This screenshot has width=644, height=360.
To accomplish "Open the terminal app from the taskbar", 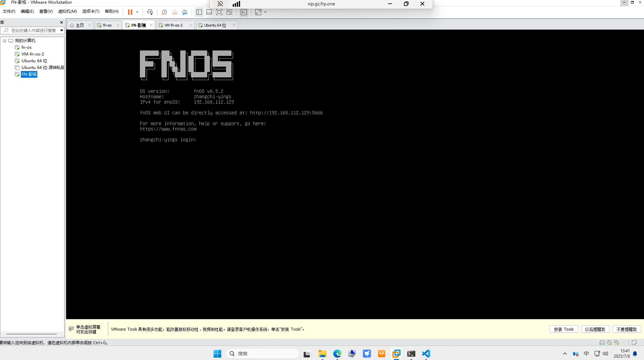I will pyautogui.click(x=411, y=354).
